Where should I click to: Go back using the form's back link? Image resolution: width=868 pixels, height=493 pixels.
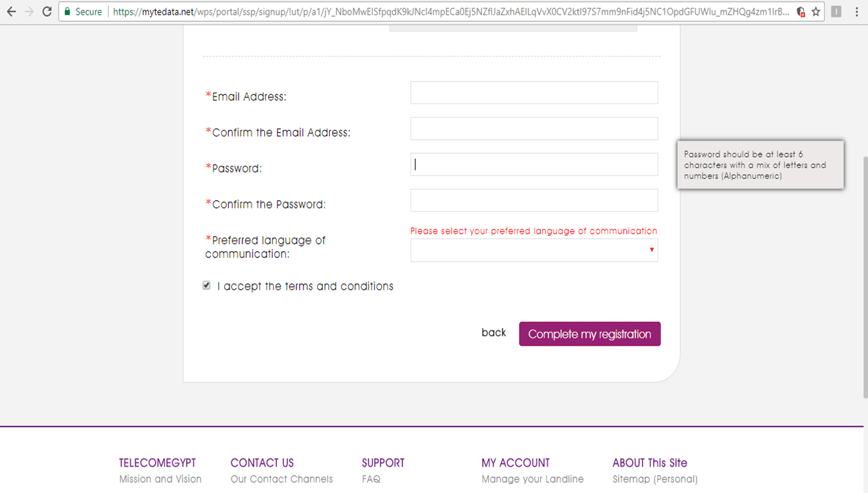(494, 333)
